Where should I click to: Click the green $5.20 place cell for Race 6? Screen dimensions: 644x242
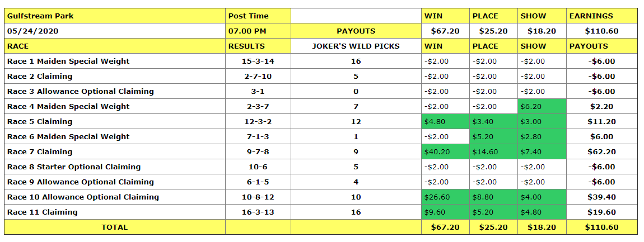(x=493, y=137)
